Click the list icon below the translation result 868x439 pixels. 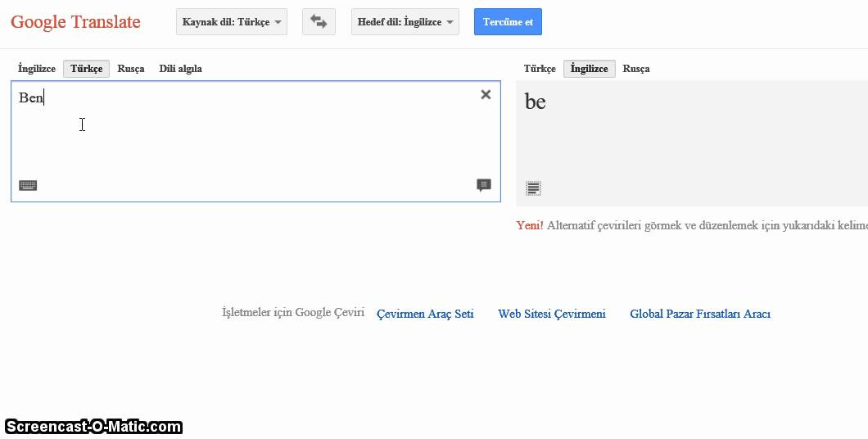[533, 188]
